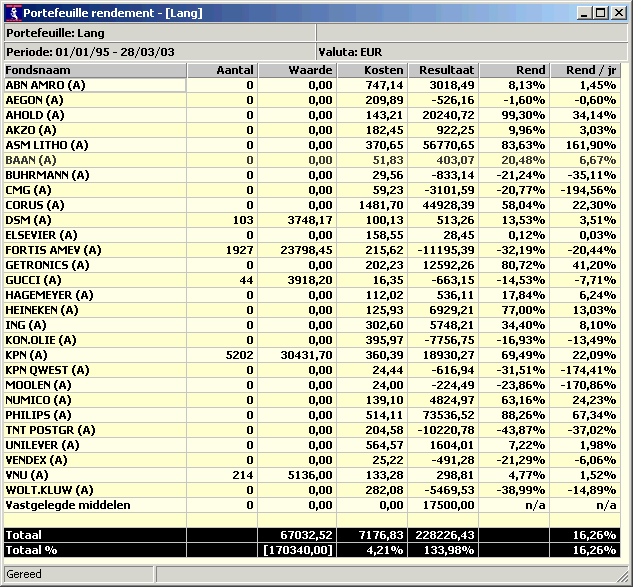This screenshot has height=587, width=633.
Task: Sort by Aantal column header
Action: coord(222,70)
